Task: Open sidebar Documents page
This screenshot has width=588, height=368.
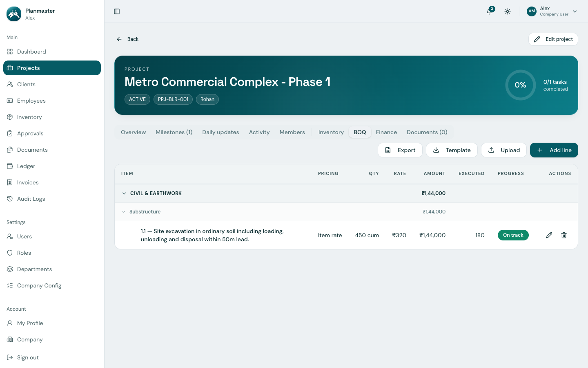Action: [52, 150]
